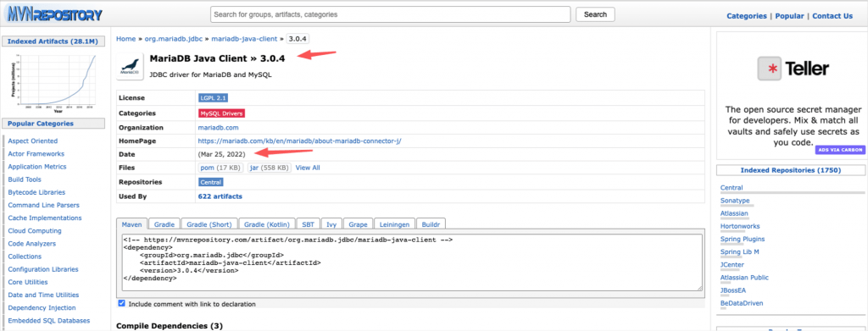
Task: Open the 622 artifacts Used By link
Action: pyautogui.click(x=220, y=196)
